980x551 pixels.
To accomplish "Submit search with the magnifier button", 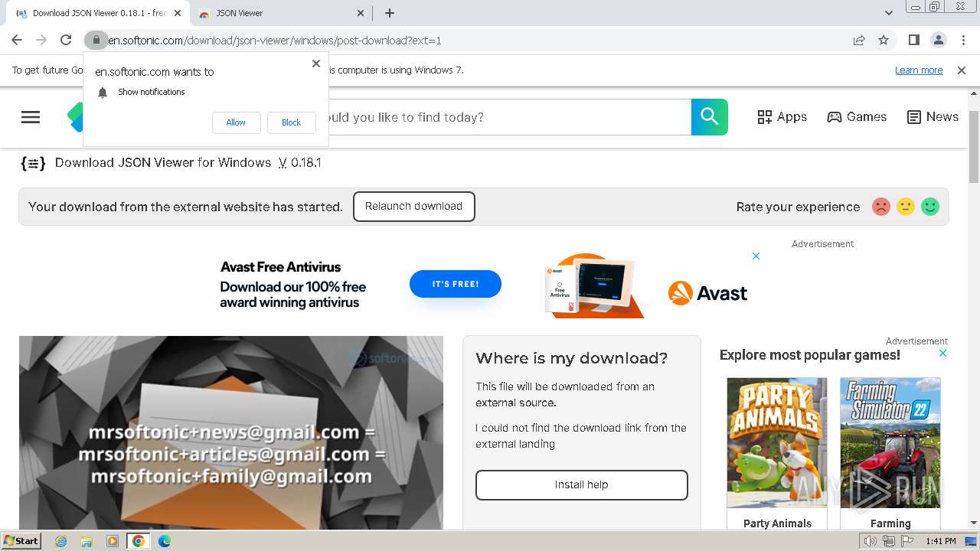I will pyautogui.click(x=710, y=117).
